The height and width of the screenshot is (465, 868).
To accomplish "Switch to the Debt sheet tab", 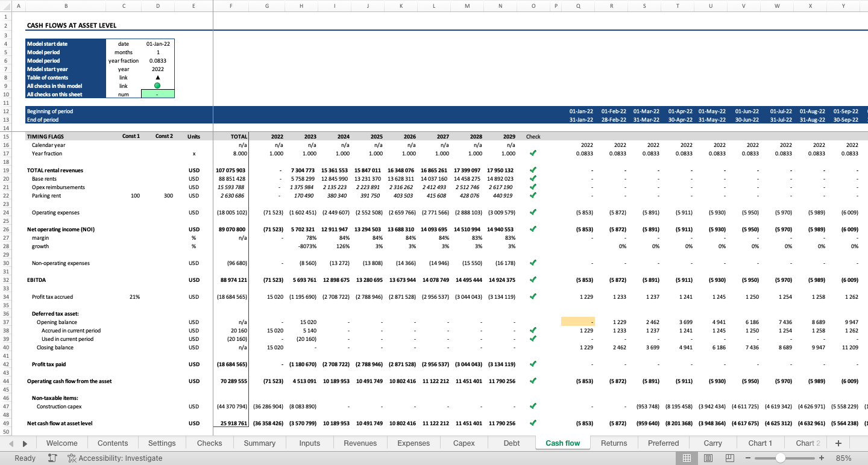I will pyautogui.click(x=512, y=443).
